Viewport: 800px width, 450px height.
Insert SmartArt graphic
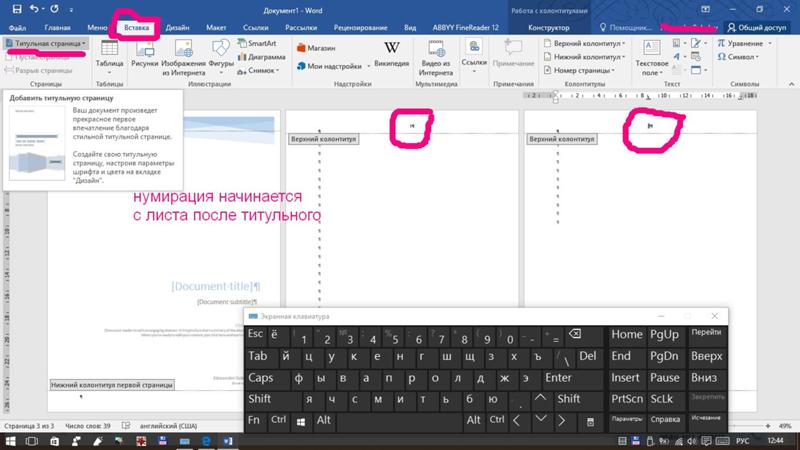tap(257, 43)
